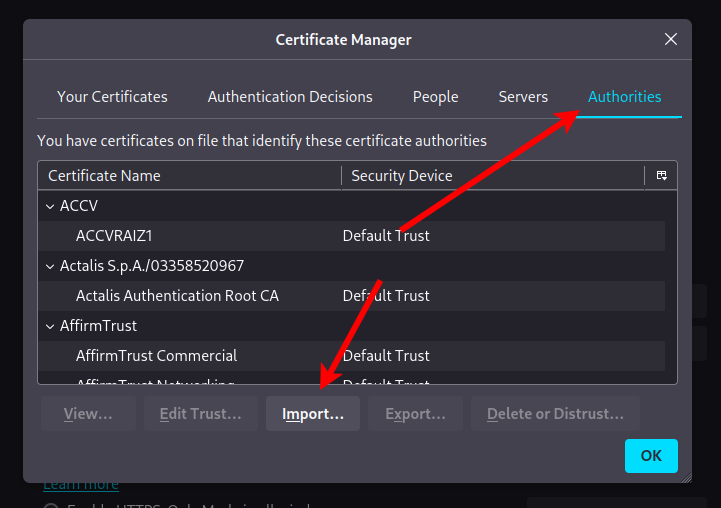Collapse the AffirmTrust group

tap(50, 326)
